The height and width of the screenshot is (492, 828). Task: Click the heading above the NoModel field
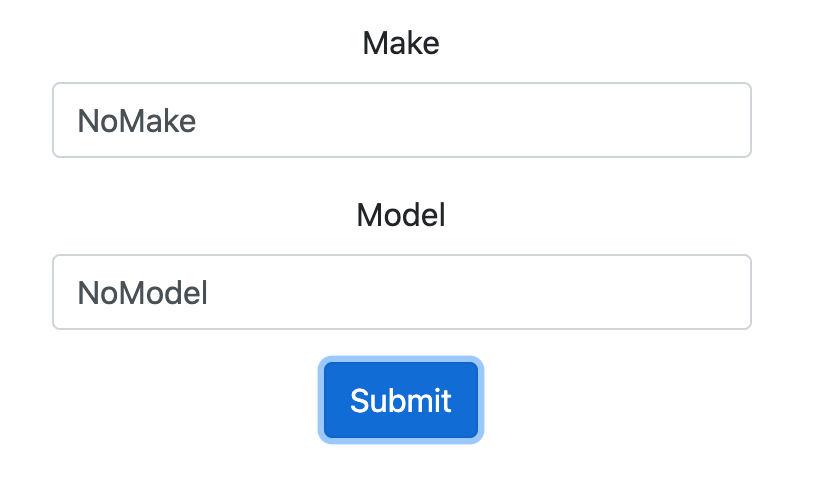pyautogui.click(x=401, y=215)
